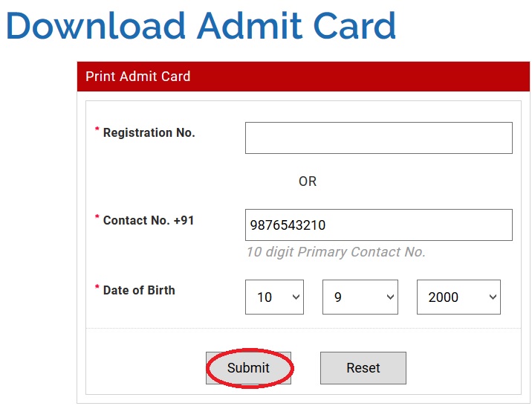532x406 pixels.
Task: Click the Registration No. text field
Action: [x=378, y=138]
